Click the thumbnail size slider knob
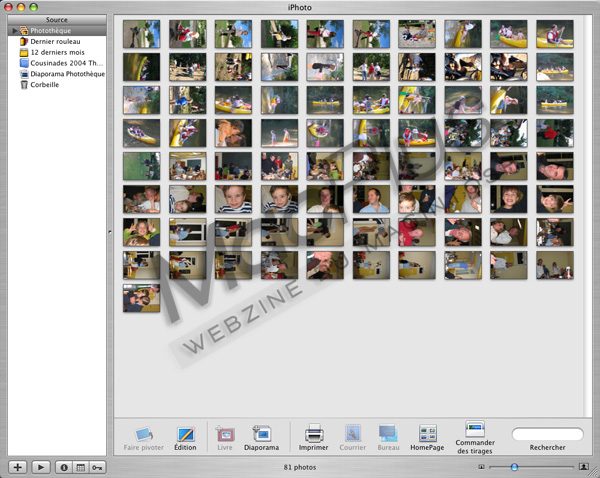Screen dimensions: 600x478 514,467
